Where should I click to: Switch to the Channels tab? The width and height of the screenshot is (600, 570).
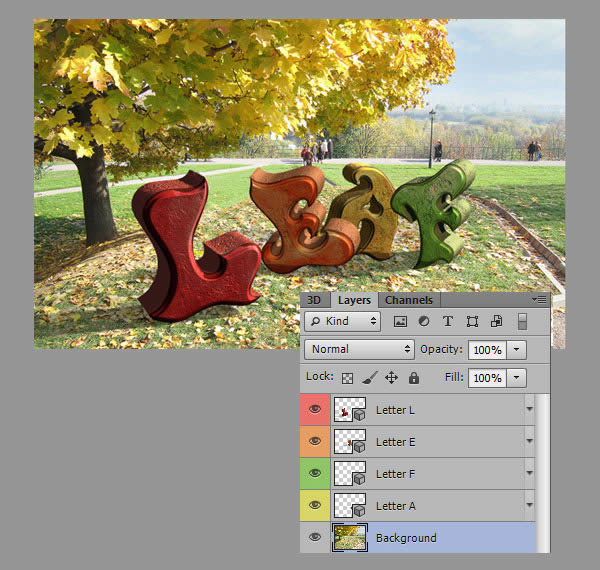click(409, 300)
